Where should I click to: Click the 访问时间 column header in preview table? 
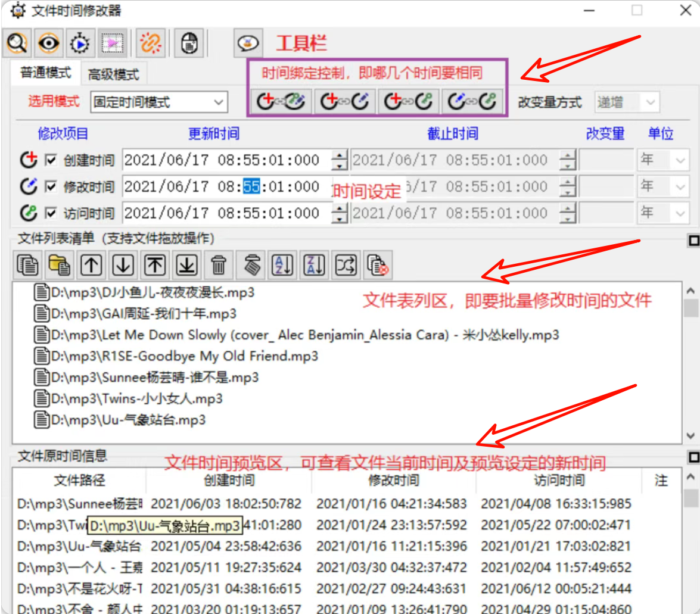click(x=559, y=481)
